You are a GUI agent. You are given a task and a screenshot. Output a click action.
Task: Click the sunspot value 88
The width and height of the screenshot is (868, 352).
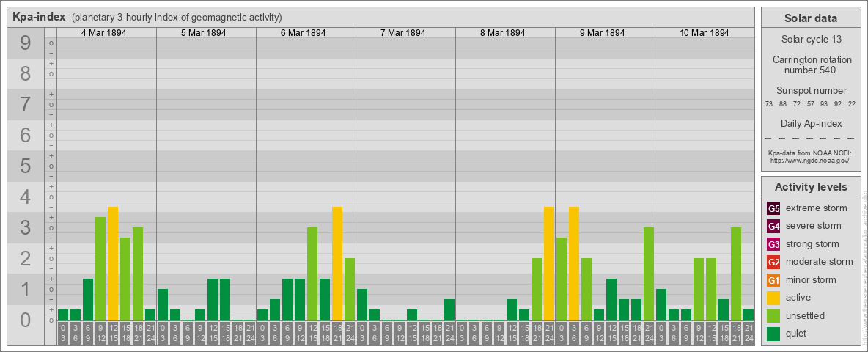tap(783, 104)
